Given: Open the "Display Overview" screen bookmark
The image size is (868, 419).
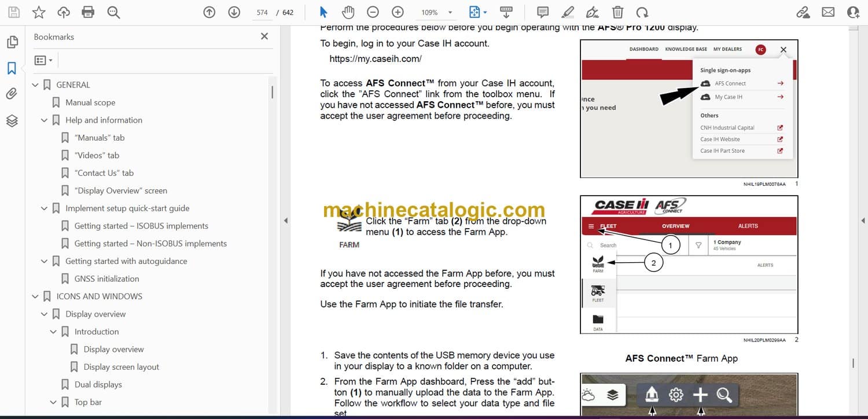Looking at the screenshot, I should click(x=121, y=190).
